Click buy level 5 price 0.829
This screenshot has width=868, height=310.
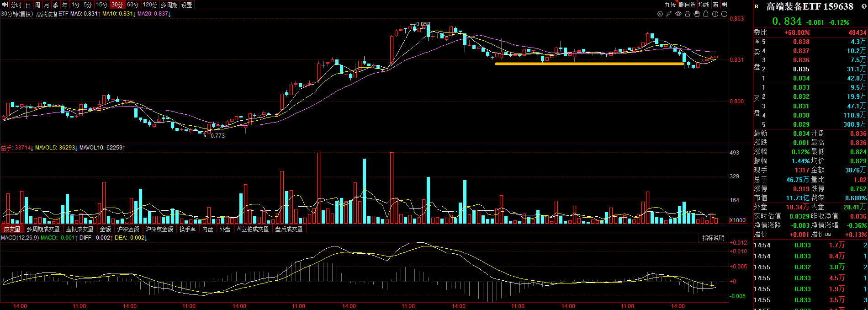[x=801, y=124]
